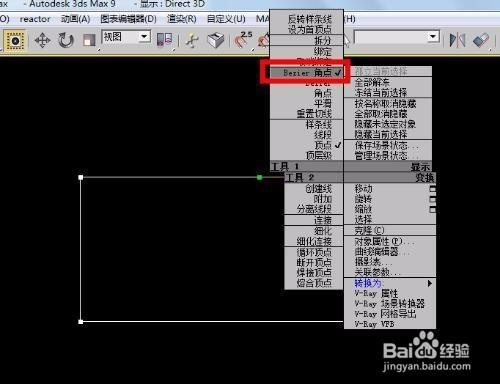The width and height of the screenshot is (500, 384).
Task: Choose 熔合顶点
Action: click(314, 283)
